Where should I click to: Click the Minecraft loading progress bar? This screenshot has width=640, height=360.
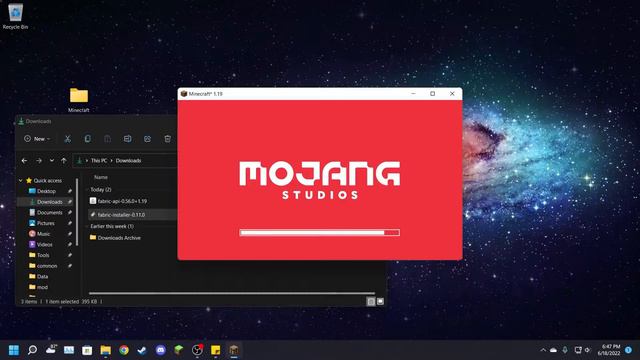tap(320, 233)
